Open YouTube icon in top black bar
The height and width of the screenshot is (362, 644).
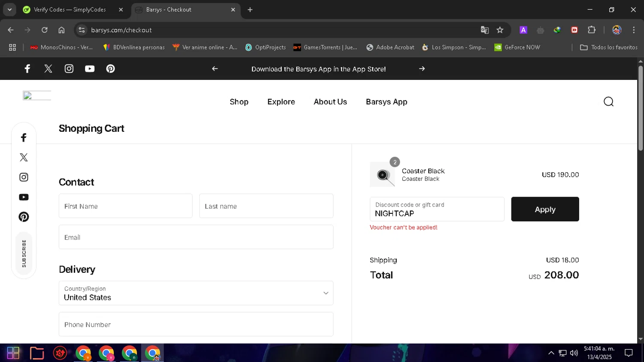click(x=90, y=69)
